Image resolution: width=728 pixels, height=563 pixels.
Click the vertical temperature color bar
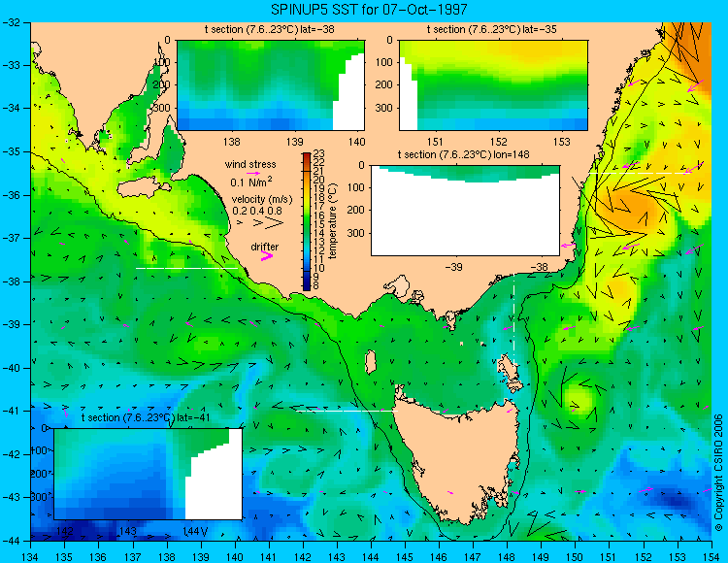pos(307,221)
